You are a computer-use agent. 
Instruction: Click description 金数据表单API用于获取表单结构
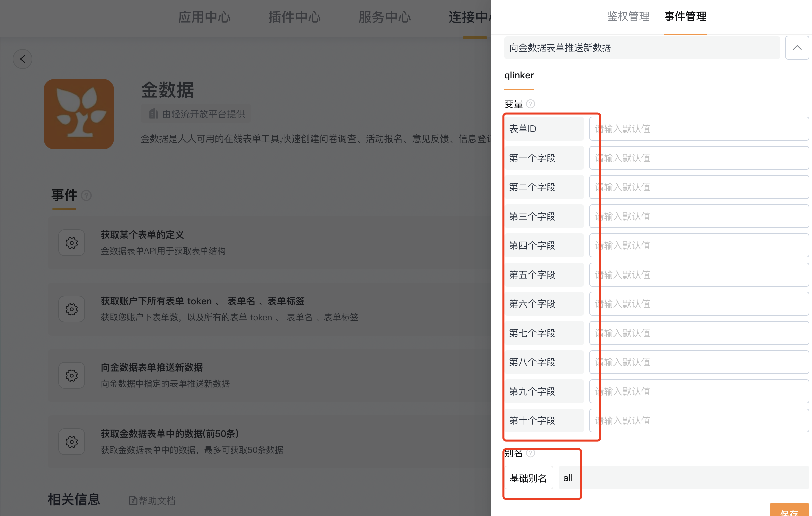163,251
